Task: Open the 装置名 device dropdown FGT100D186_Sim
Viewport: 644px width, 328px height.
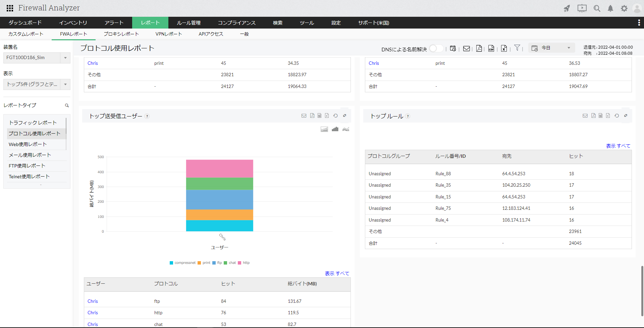Action: click(x=37, y=58)
